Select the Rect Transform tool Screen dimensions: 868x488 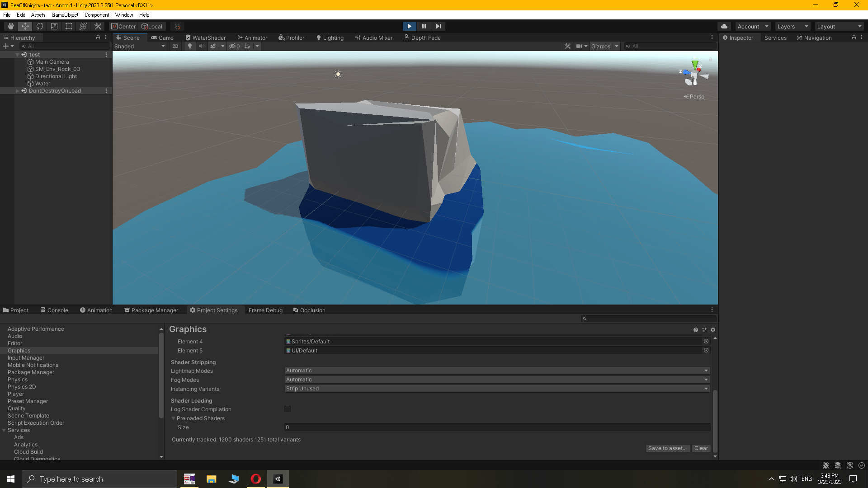(x=68, y=26)
